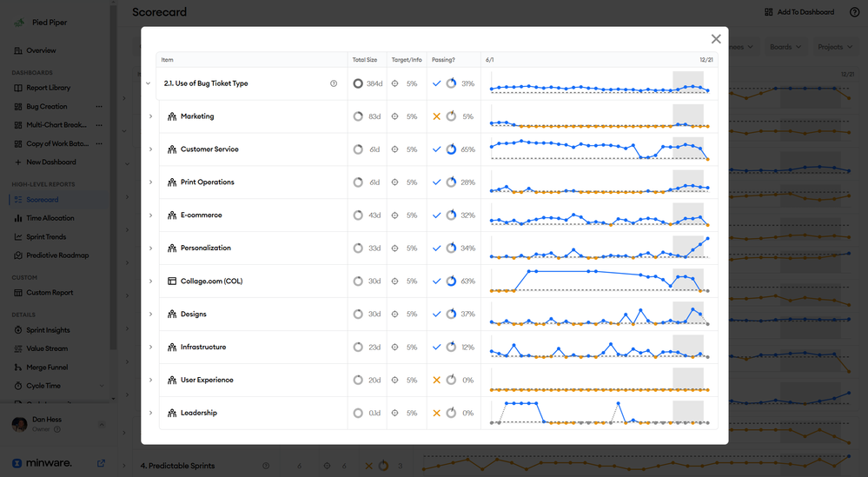Open more options for Bug Creation dashboard
Viewport: 868px width, 477px height.
click(99, 106)
